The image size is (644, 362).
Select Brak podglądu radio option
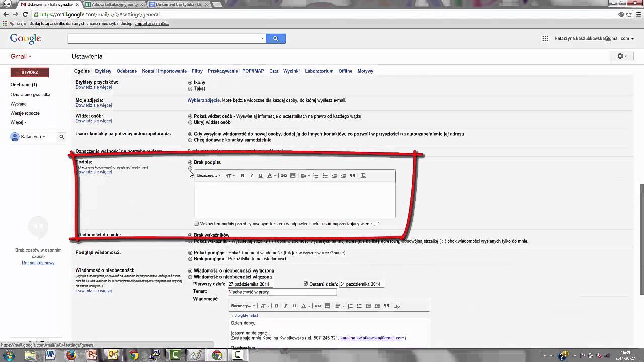pyautogui.click(x=190, y=259)
